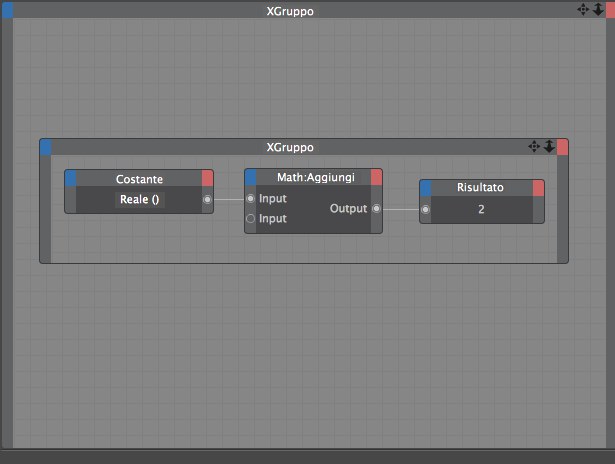This screenshot has width=615, height=464.
Task: Click result value 2 in Risultato node
Action: pos(481,209)
